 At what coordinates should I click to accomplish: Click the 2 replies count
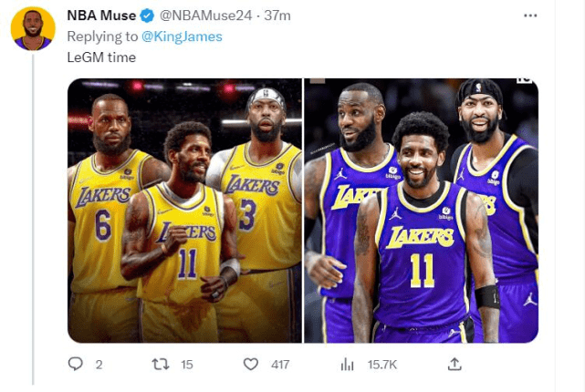point(99,365)
